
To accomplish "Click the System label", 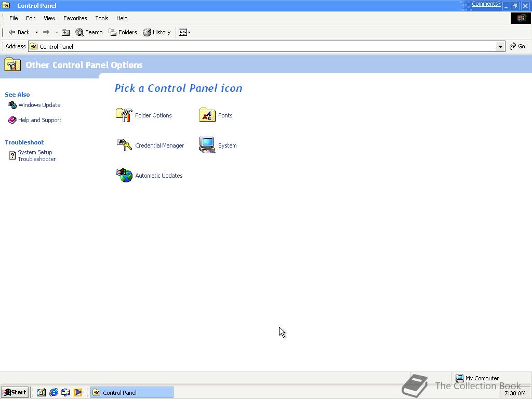I will (x=228, y=145).
